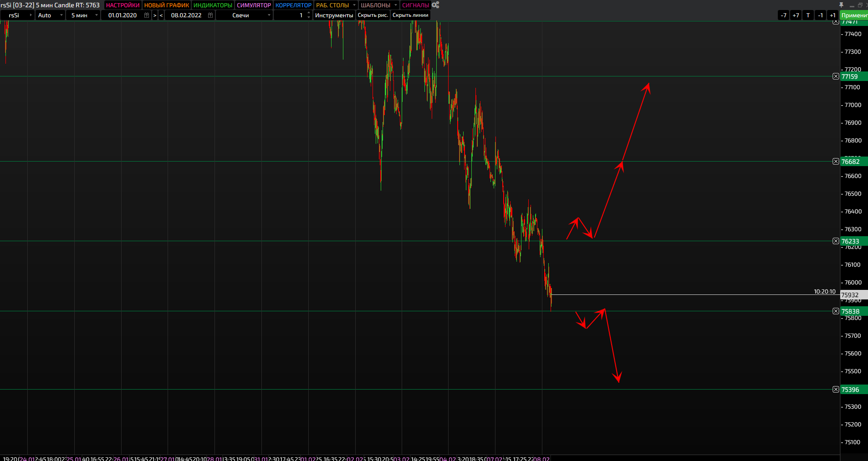868x461 pixels.
Task: Select the 76233 price level label
Action: pyautogui.click(x=854, y=241)
